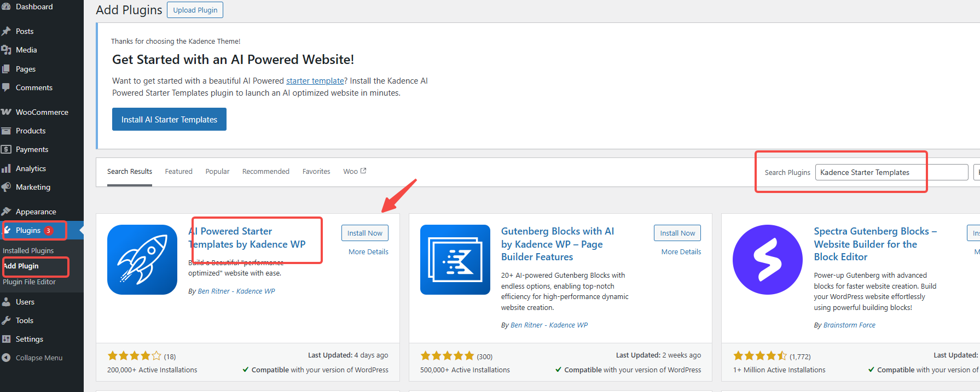This screenshot has height=392, width=980.
Task: Click the Plugins update count badge
Action: click(x=48, y=231)
